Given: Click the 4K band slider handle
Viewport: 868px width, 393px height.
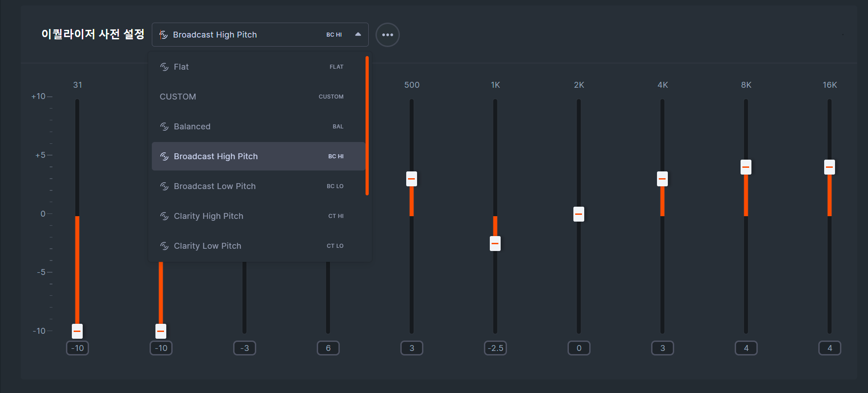Looking at the screenshot, I should 662,179.
